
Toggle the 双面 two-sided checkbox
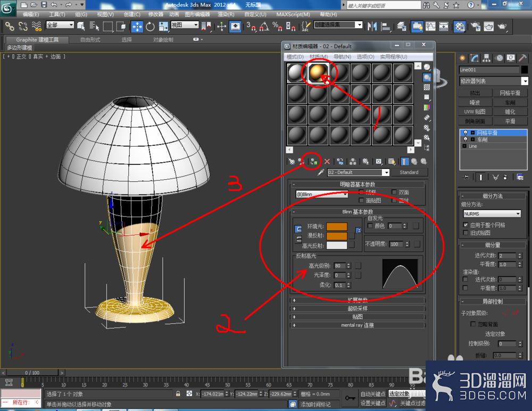[394, 192]
